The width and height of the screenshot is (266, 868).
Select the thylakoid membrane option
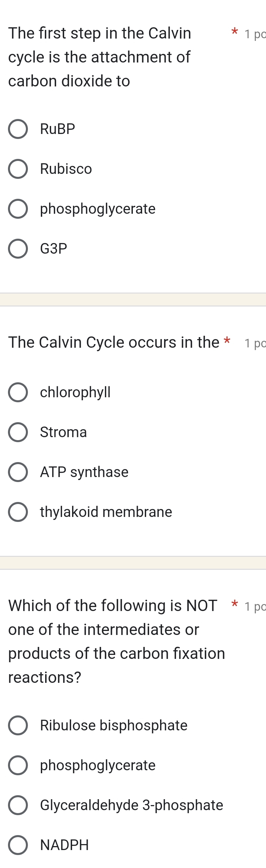click(x=19, y=512)
